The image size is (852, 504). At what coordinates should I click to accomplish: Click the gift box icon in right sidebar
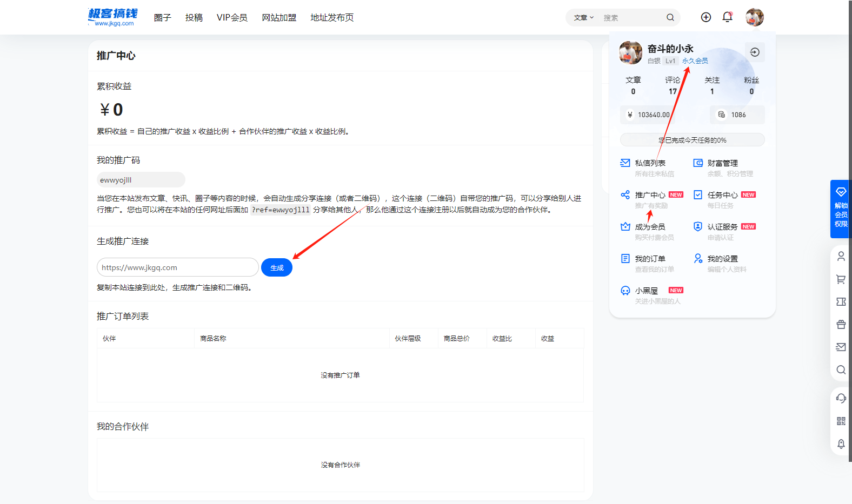(x=841, y=325)
